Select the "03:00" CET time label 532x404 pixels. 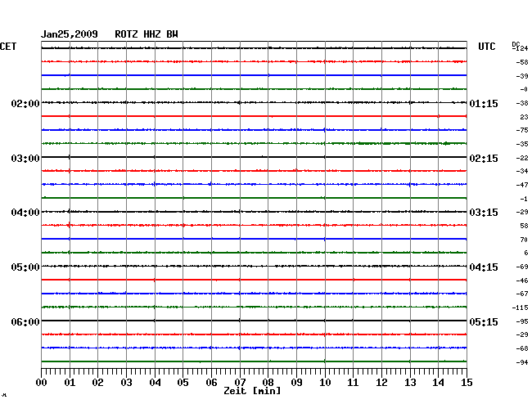tap(25, 159)
